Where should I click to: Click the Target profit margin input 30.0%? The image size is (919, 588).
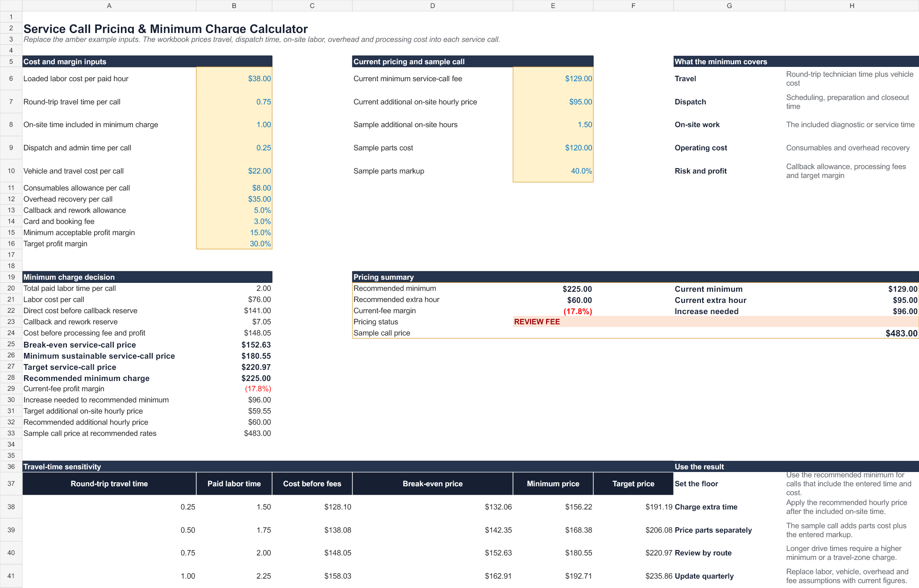[x=234, y=244]
